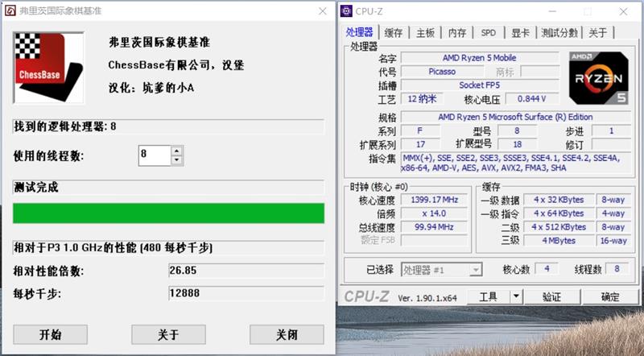Click the 确定 button in CPU-Z
The image size is (644, 356).
[x=610, y=296]
